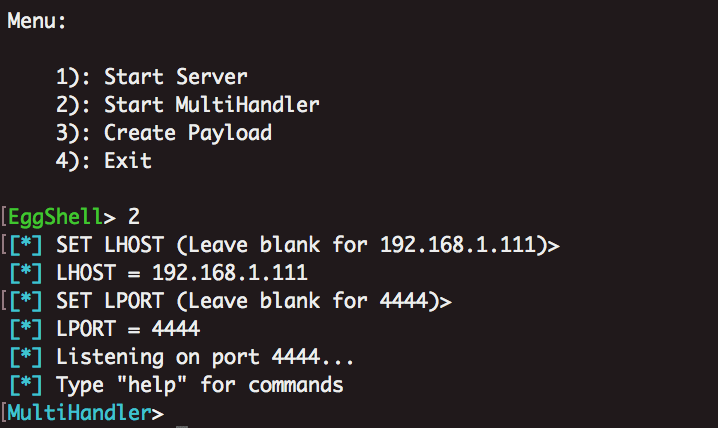Focus the cyan MultiHandler command prompt
Viewport: 718px width, 428px height.
pos(78,412)
